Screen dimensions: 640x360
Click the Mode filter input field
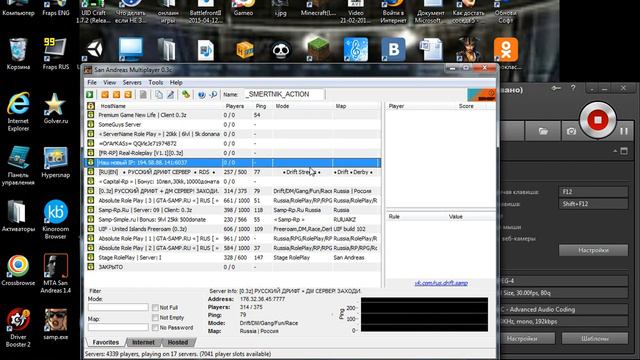click(118, 307)
